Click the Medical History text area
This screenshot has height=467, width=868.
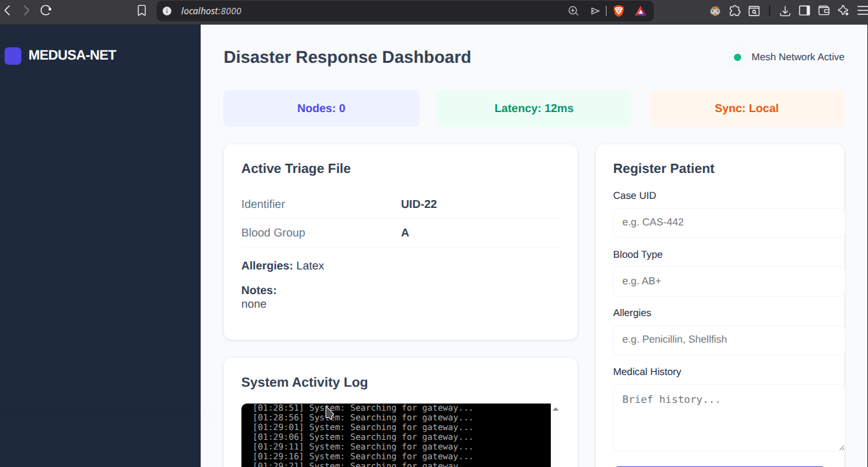tap(729, 418)
